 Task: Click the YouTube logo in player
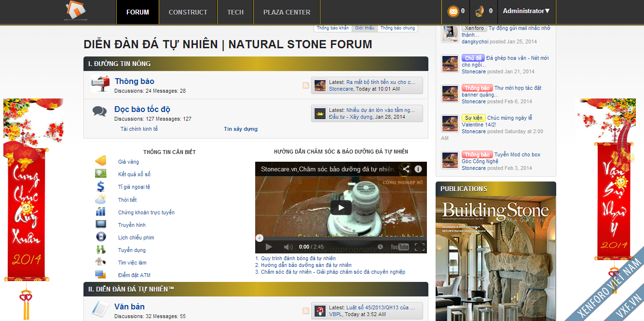pyautogui.click(x=399, y=247)
